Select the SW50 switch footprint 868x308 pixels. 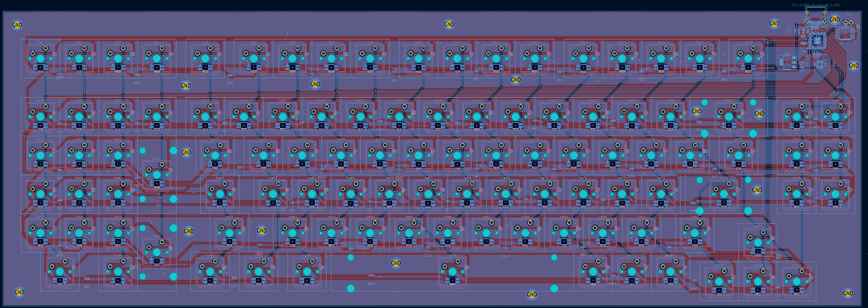click(496, 155)
